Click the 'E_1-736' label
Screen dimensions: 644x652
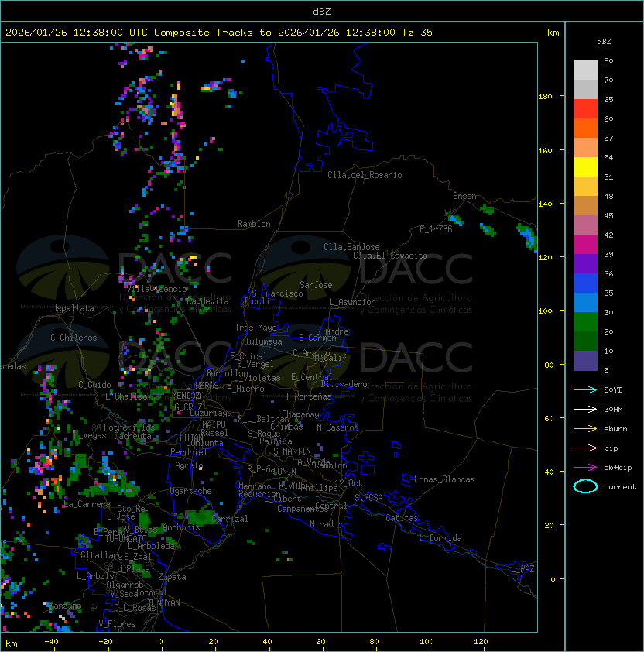coord(436,229)
